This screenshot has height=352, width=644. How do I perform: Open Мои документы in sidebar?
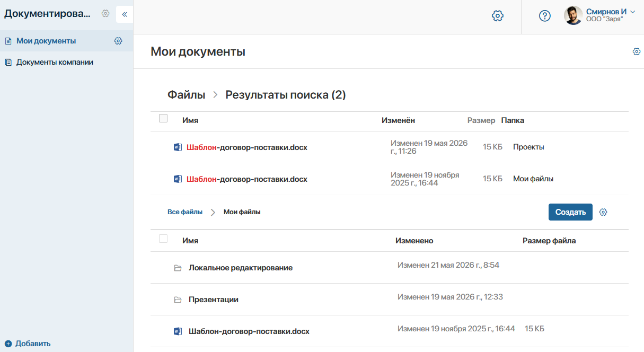tap(46, 41)
